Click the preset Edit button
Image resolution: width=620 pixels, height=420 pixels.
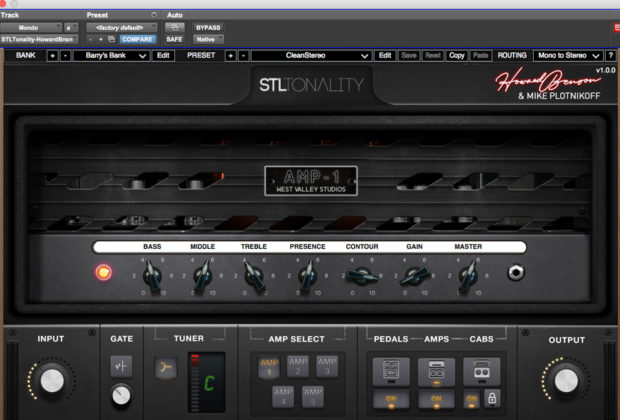coord(385,56)
